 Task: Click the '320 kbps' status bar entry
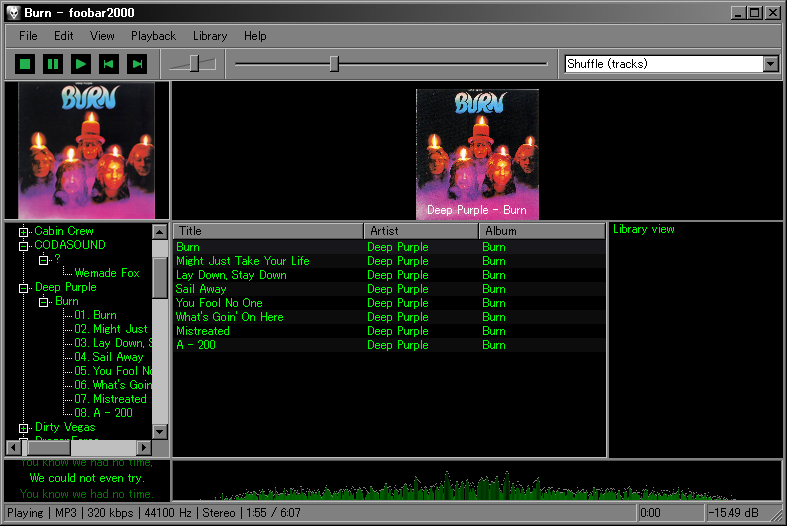(110, 513)
